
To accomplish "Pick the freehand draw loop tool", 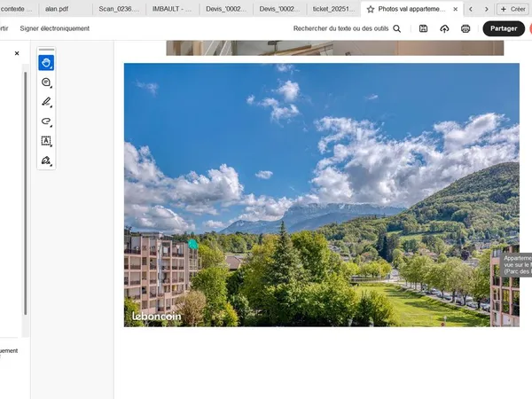I will (46, 121).
